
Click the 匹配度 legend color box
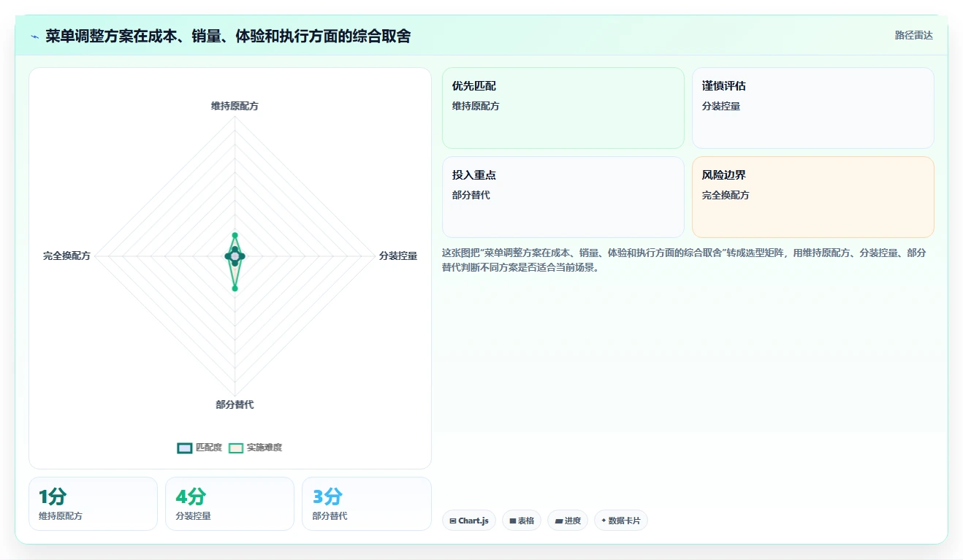click(185, 448)
